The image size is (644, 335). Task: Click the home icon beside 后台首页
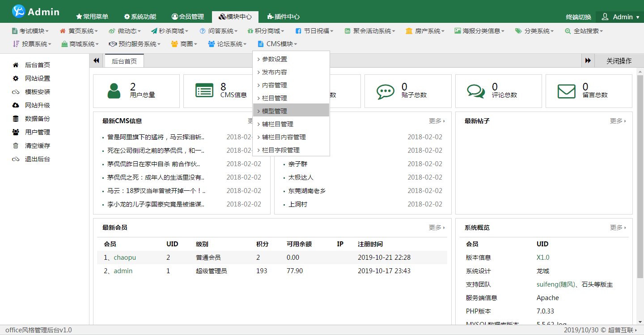(x=16, y=65)
